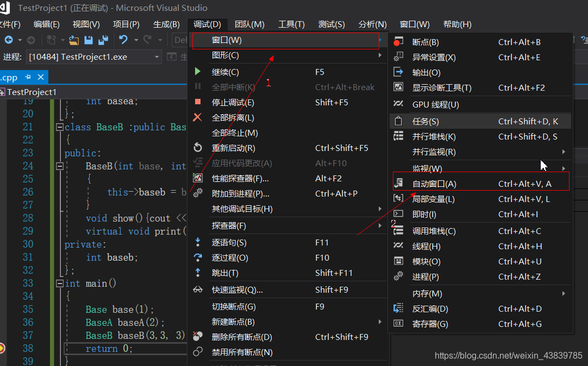Click the open file folder icon in the toolbar
The height and width of the screenshot is (366, 588).
pos(74,40)
